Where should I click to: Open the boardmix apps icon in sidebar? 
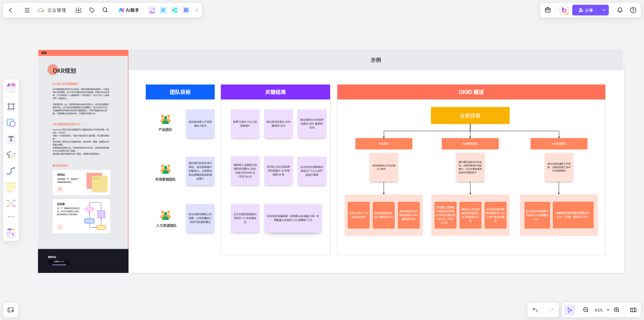pos(11,232)
